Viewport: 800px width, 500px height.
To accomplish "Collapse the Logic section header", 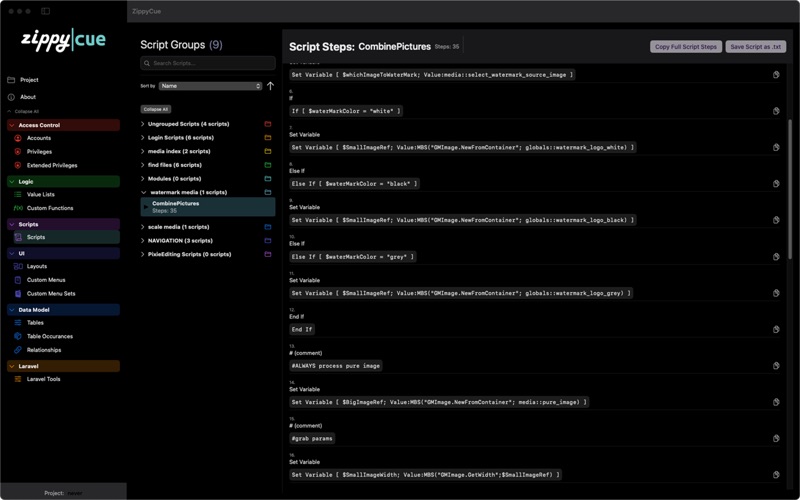I will pos(63,182).
